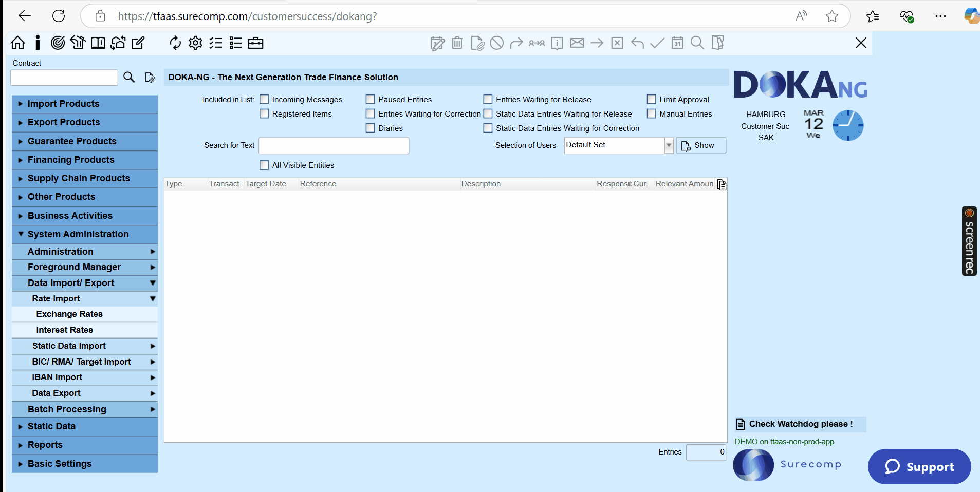Image resolution: width=980 pixels, height=492 pixels.
Task: Expand Static Data Import submenu
Action: coord(85,346)
